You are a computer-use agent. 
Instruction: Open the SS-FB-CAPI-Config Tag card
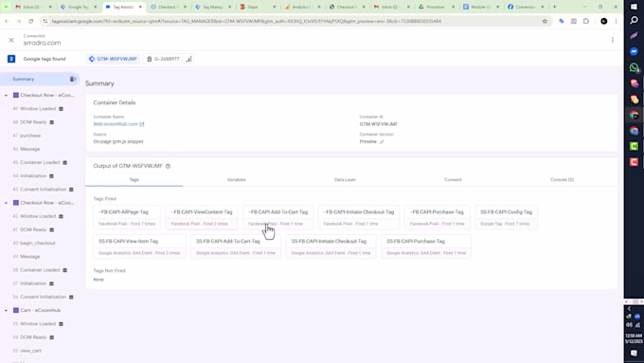[x=506, y=217]
